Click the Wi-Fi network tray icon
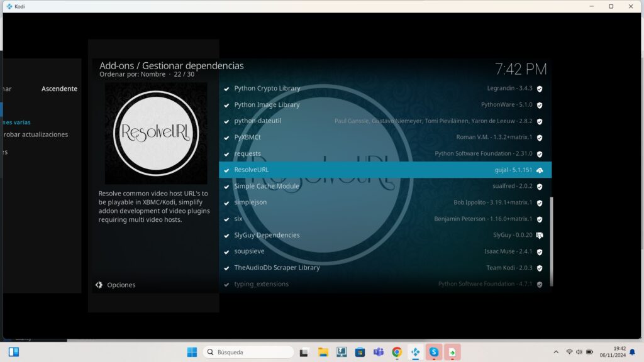This screenshot has width=644, height=362. [x=569, y=352]
